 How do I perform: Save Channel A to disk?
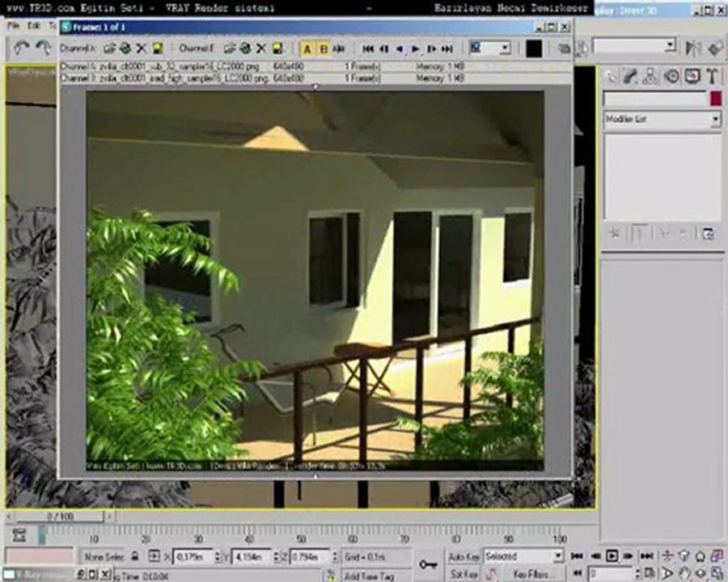pyautogui.click(x=158, y=48)
